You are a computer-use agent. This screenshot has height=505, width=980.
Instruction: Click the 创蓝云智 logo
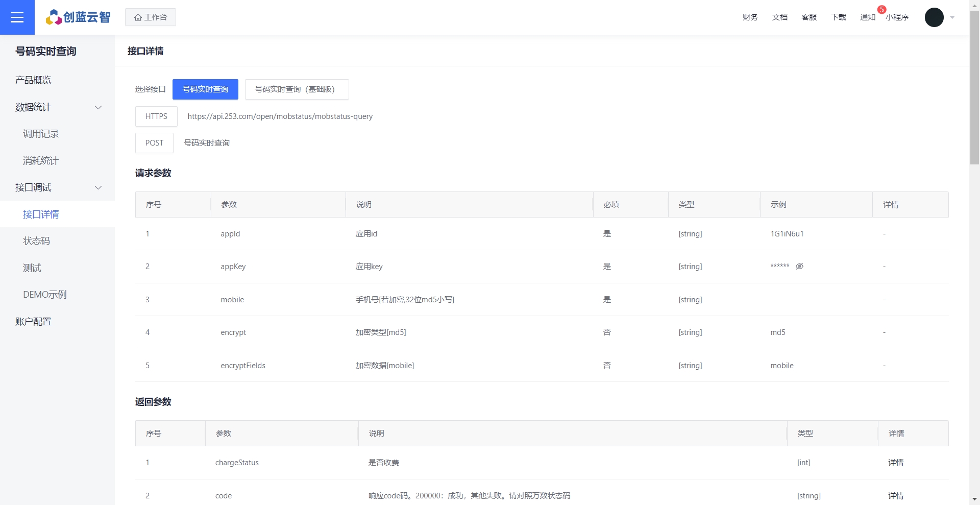pyautogui.click(x=78, y=17)
